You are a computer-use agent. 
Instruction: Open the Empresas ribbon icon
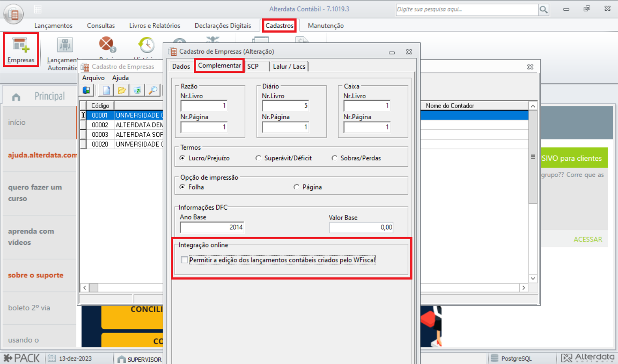point(21,50)
